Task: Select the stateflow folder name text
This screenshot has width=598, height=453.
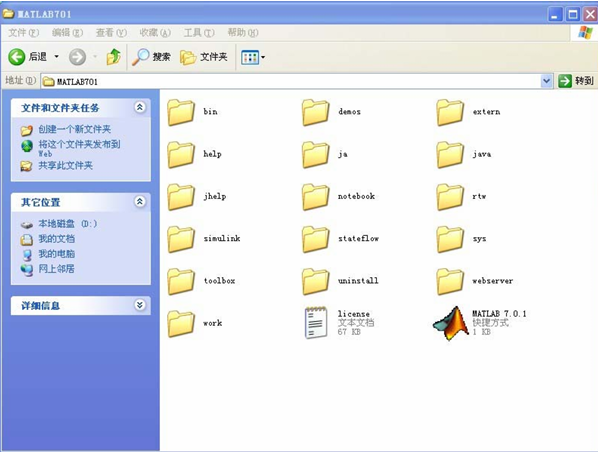Action: tap(358, 239)
